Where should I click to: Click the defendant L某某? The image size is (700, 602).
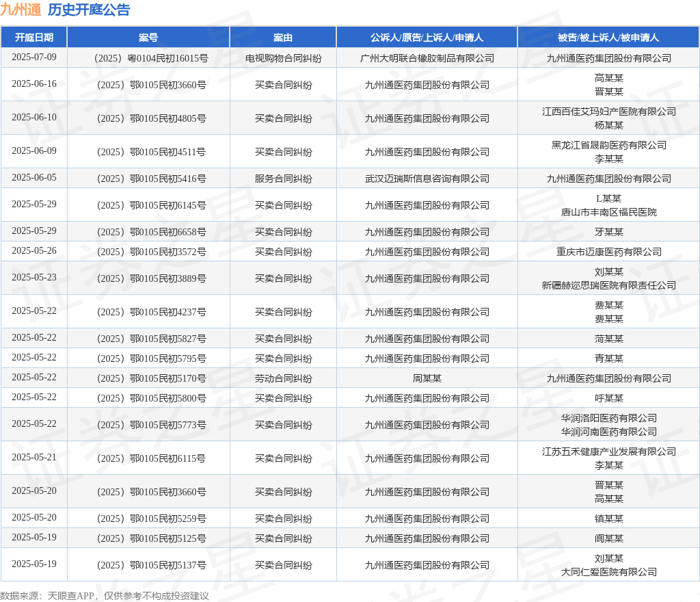609,198
